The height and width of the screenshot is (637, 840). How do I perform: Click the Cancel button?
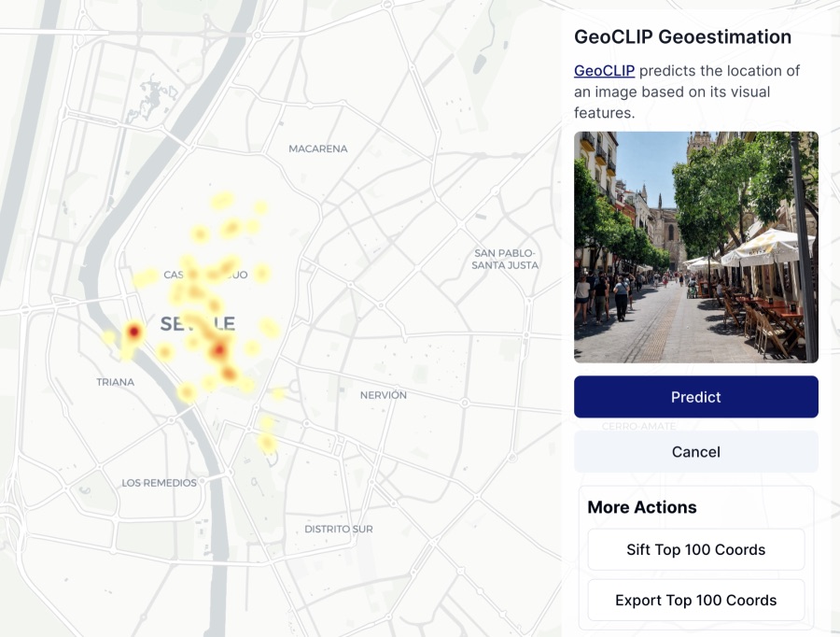pyautogui.click(x=696, y=451)
